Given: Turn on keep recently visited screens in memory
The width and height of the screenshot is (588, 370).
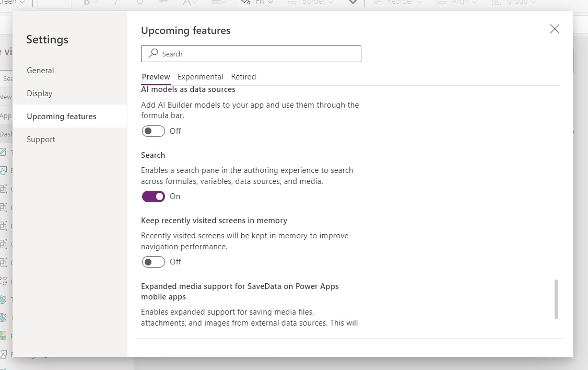Looking at the screenshot, I should (153, 261).
